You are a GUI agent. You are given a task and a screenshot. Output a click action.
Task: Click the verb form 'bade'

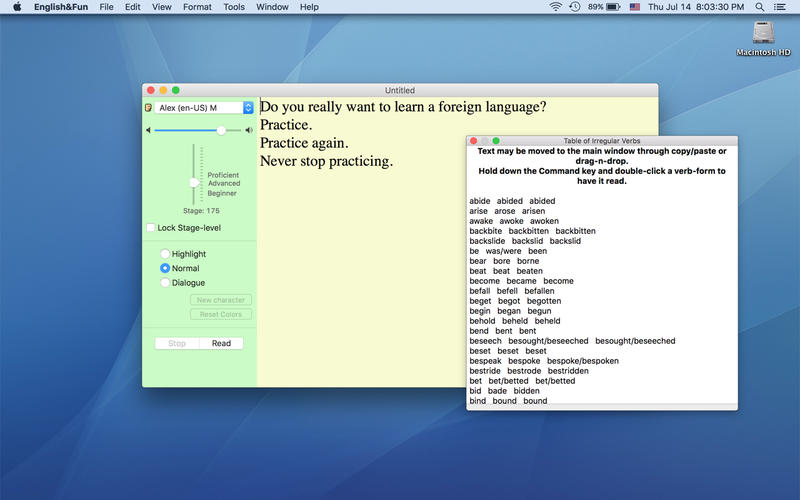pos(497,391)
